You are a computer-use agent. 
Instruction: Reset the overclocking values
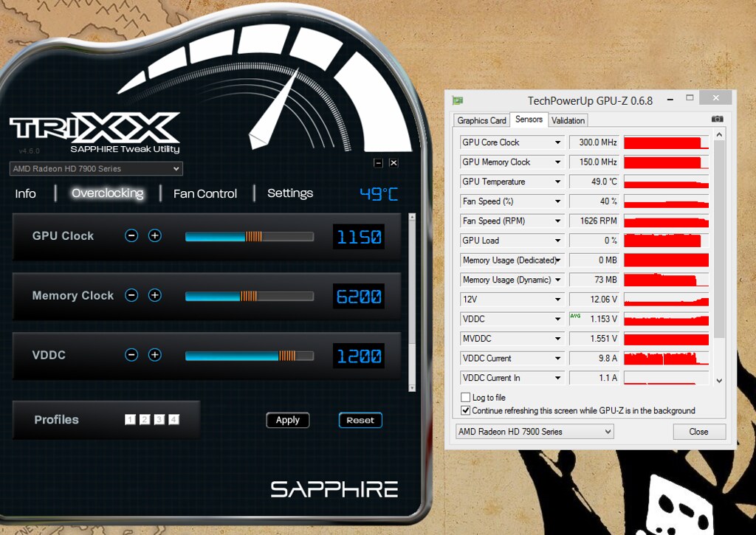360,421
